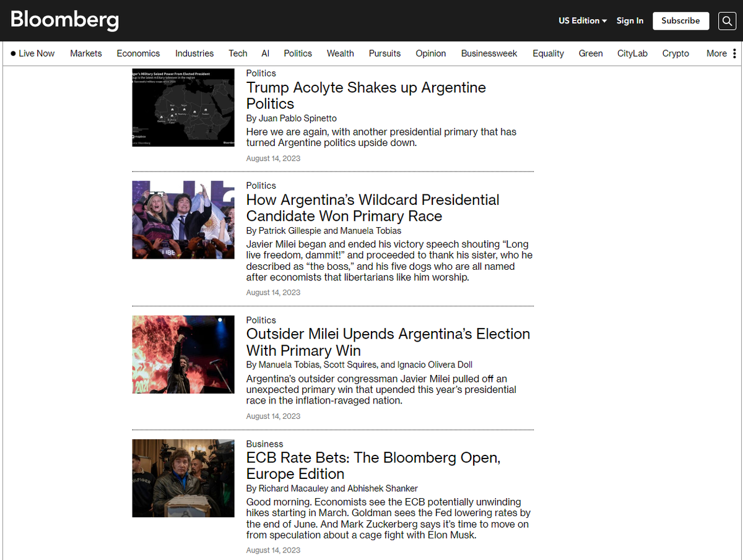743x560 pixels.
Task: Go to the Businessweek section
Action: point(489,53)
